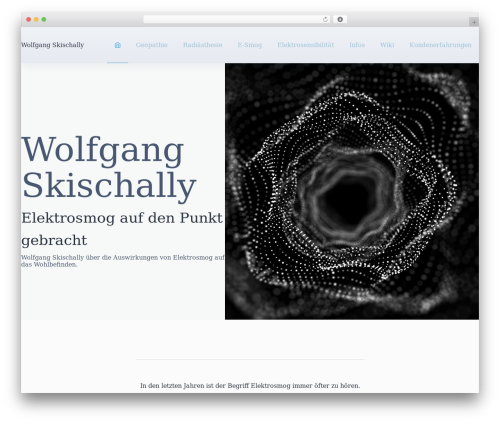Open the home icon in the navigation
Viewport: 500px width, 423px height.
click(118, 45)
